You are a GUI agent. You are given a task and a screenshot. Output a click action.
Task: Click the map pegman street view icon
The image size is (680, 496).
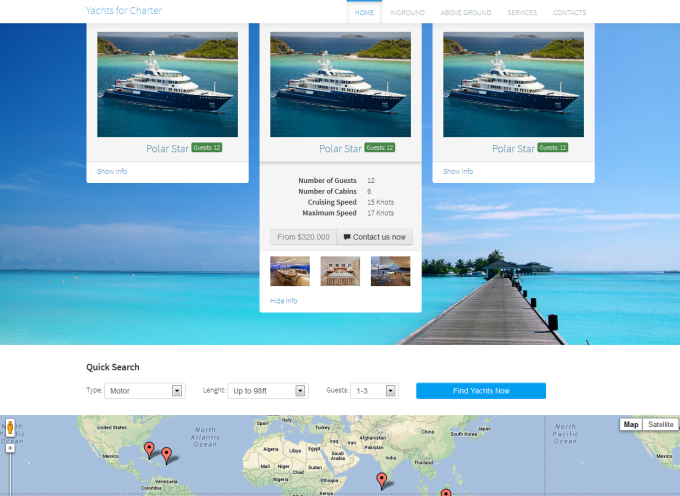[10, 428]
